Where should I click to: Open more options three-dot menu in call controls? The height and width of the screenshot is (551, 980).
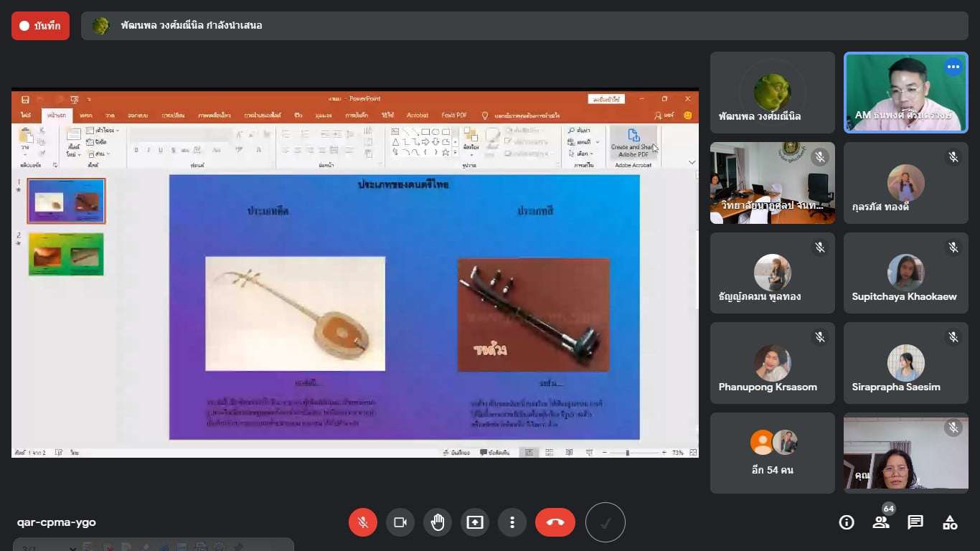[512, 522]
